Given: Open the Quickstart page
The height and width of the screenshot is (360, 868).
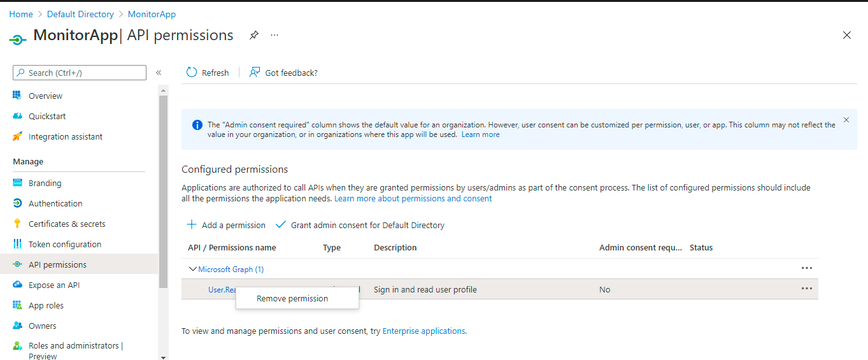Looking at the screenshot, I should [47, 116].
